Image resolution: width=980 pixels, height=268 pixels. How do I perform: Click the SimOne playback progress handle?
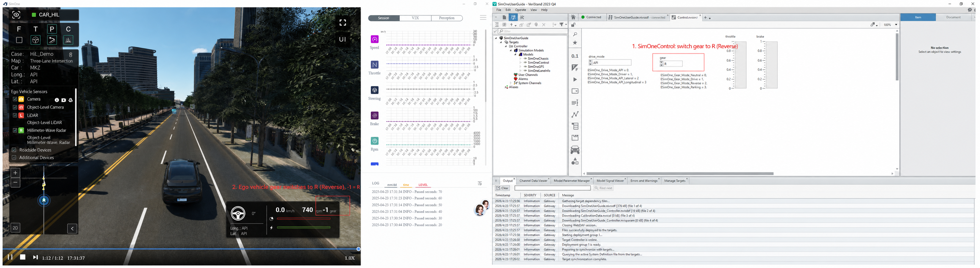[x=358, y=249]
